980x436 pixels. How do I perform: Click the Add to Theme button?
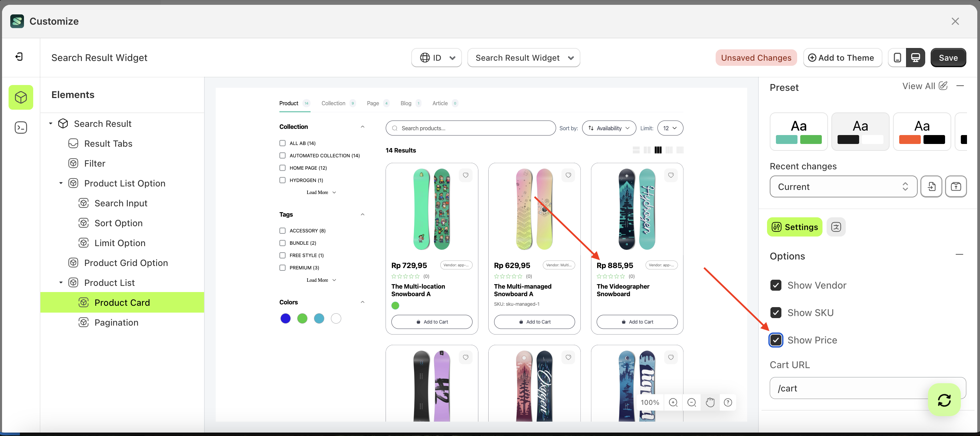[842, 58]
